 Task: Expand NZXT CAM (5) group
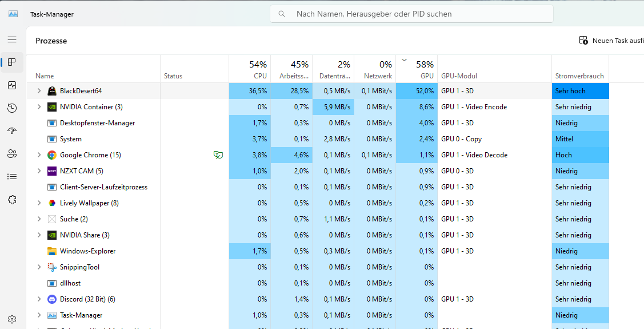pyautogui.click(x=39, y=171)
